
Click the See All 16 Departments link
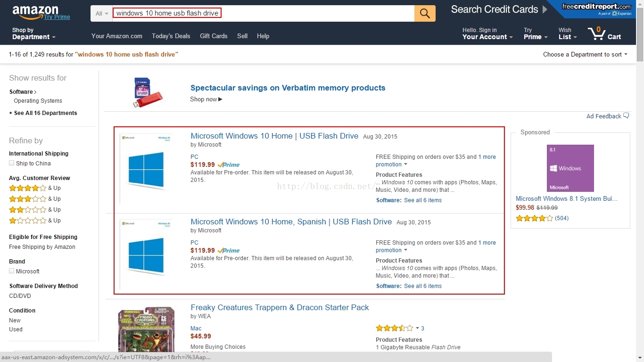pyautogui.click(x=43, y=113)
